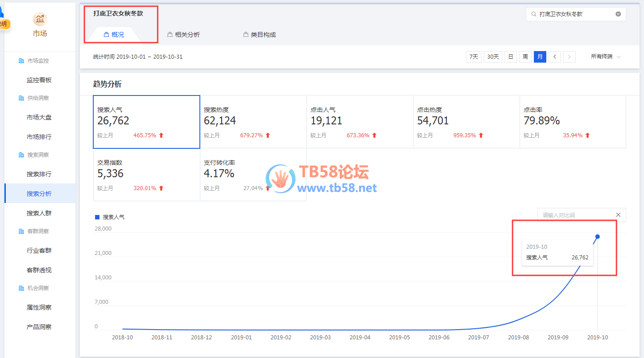
Task: Click the 7天 date range button
Action: 473,57
